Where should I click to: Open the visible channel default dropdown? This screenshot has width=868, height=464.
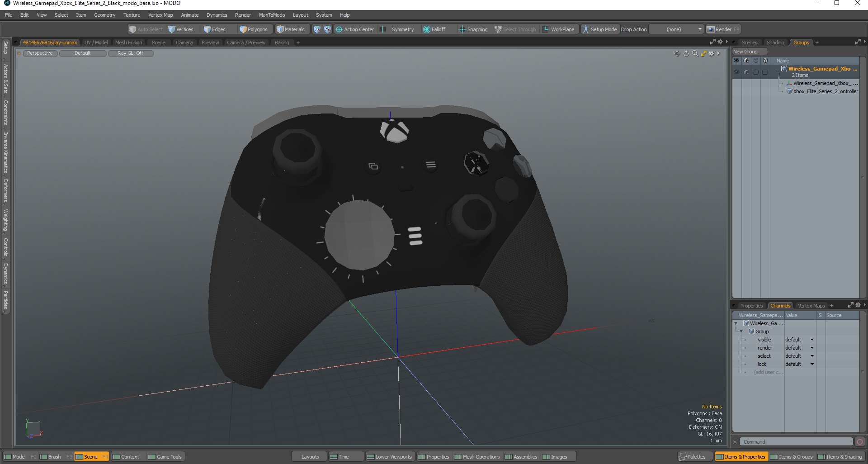point(799,340)
